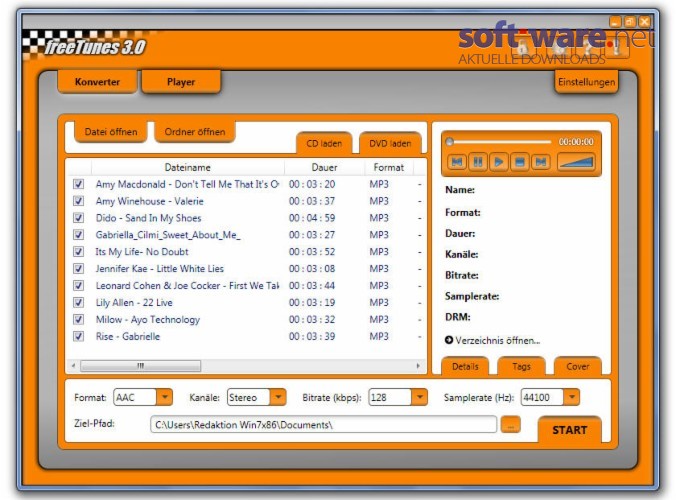Click the file list left scroll arrow

[73, 366]
